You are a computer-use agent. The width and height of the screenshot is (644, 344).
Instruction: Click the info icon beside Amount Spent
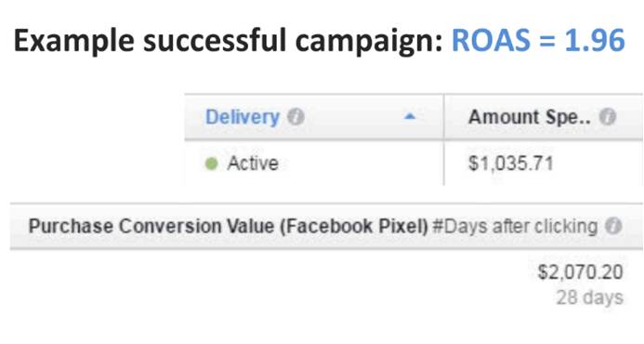(x=608, y=117)
